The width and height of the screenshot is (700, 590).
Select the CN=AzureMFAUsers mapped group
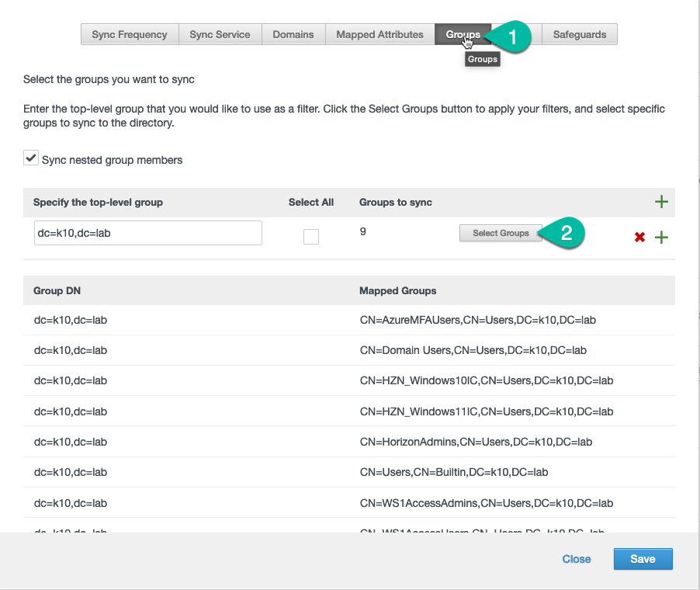click(478, 320)
